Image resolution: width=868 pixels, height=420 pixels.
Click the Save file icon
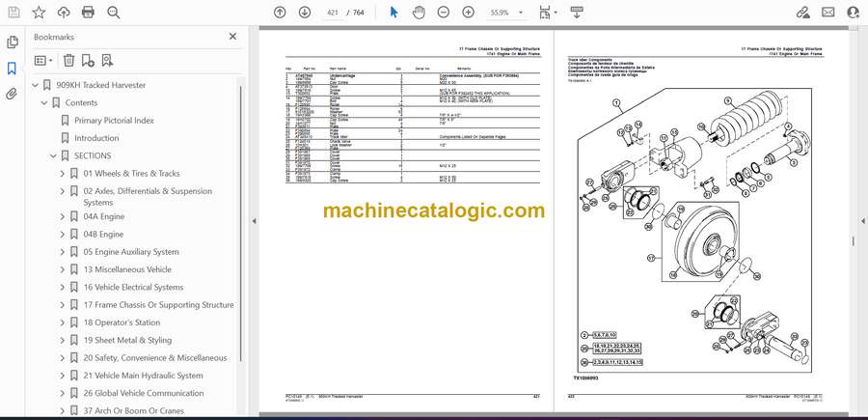(14, 13)
